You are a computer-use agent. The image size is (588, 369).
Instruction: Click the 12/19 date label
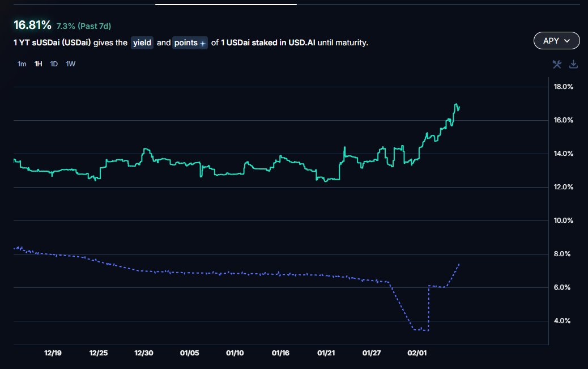(53, 353)
